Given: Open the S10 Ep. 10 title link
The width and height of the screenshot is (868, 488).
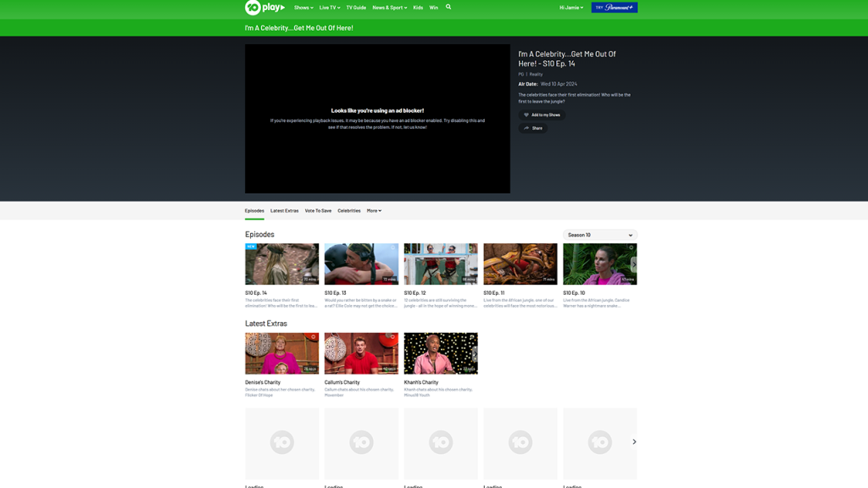Looking at the screenshot, I should pyautogui.click(x=574, y=292).
